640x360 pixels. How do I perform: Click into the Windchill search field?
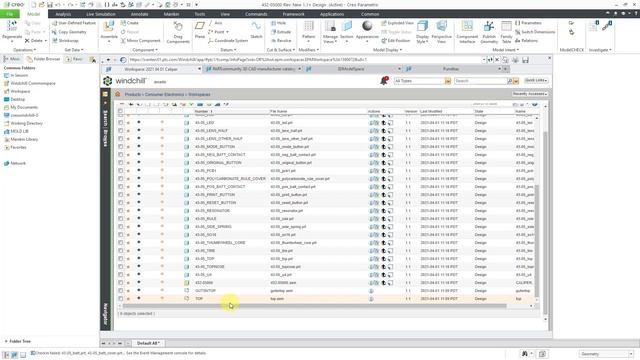click(x=480, y=81)
